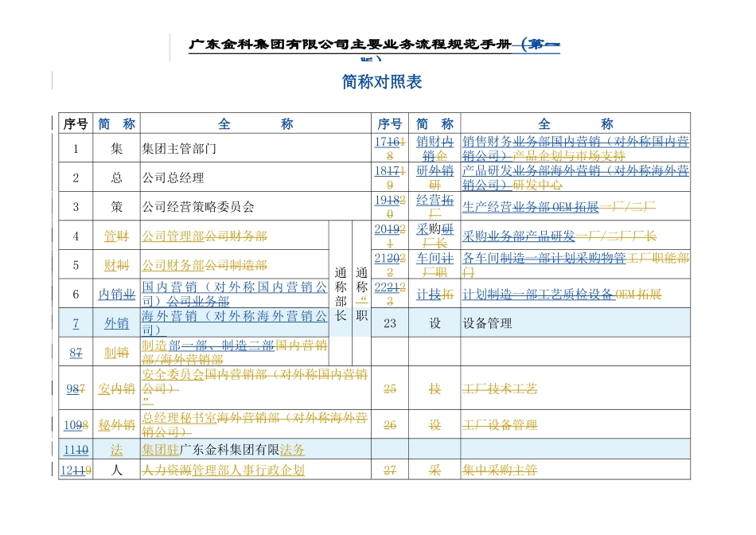Select the abbreviation '安内销'

point(117,389)
